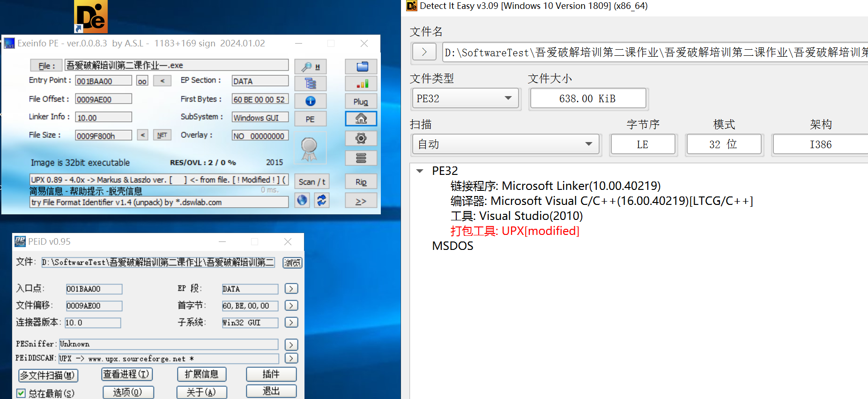Click the File : button in Exeinfo PE
Screen dimensions: 868x399
tap(46, 66)
